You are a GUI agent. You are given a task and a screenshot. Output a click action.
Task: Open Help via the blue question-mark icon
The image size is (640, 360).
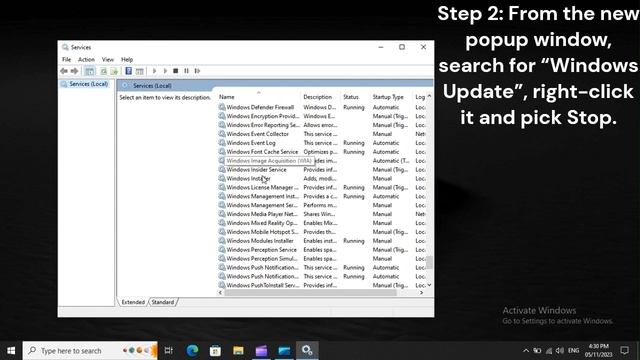[x=129, y=71]
